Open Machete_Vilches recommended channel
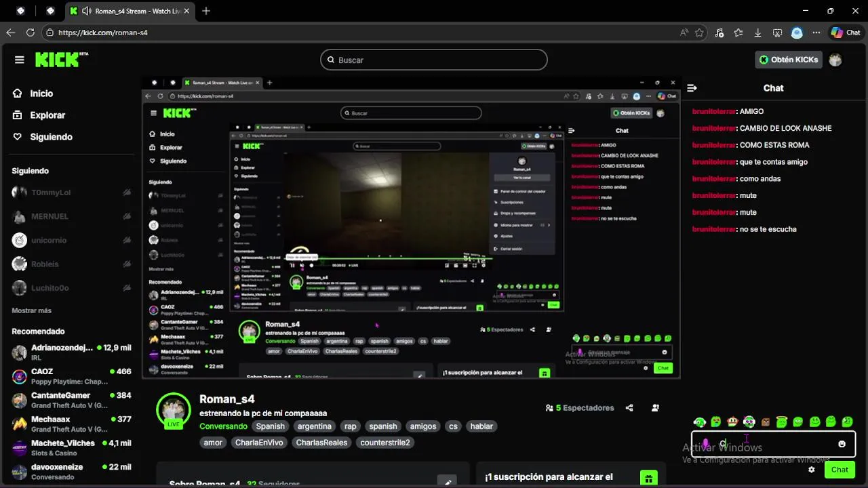 tap(71, 447)
